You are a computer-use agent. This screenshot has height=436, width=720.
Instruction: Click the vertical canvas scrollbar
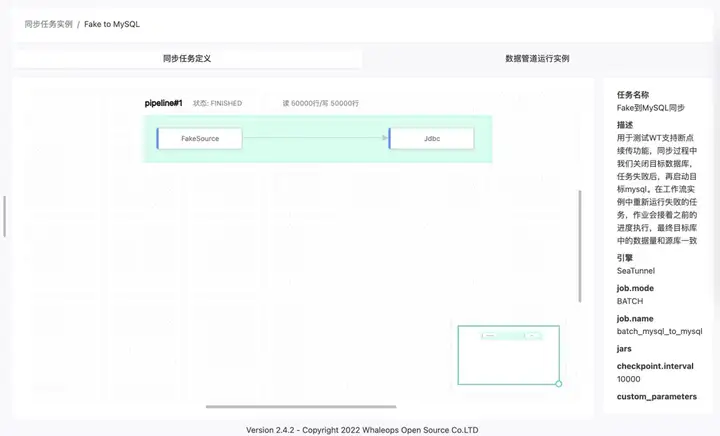[x=580, y=246]
